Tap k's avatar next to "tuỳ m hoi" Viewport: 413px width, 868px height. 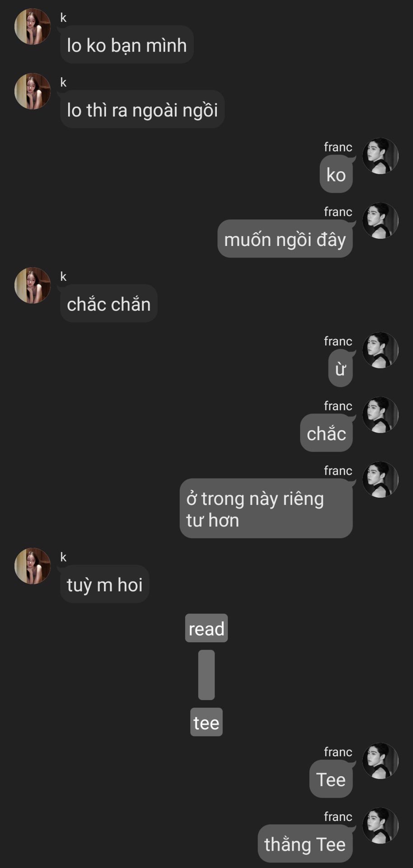(33, 566)
